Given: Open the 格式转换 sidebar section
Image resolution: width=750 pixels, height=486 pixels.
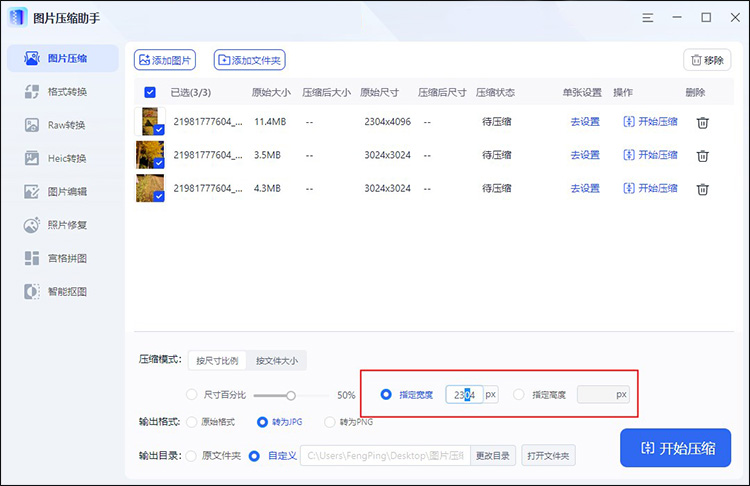Looking at the screenshot, I should [63, 91].
